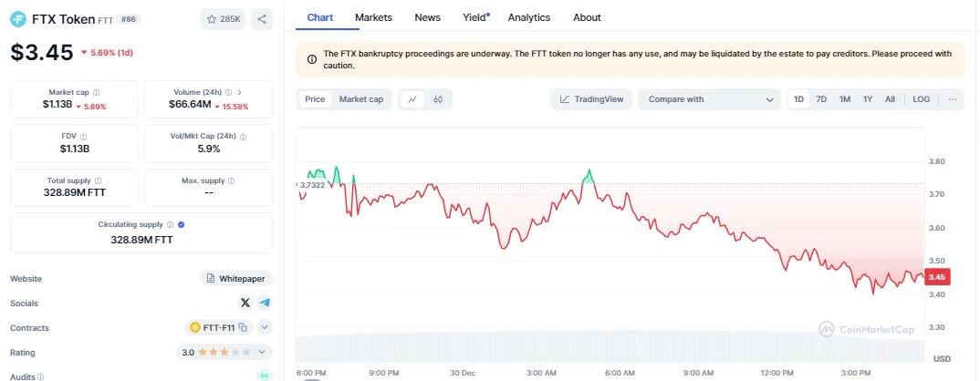Set chart range to 1M
980x381 pixels.
(x=845, y=99)
